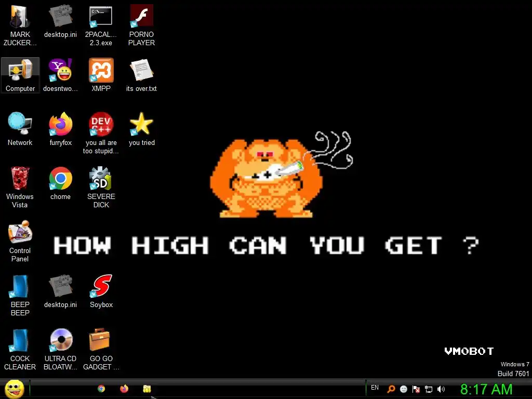The image size is (532, 399).
Task: Open the yellow folder icon in the taskbar
Action: (x=147, y=389)
